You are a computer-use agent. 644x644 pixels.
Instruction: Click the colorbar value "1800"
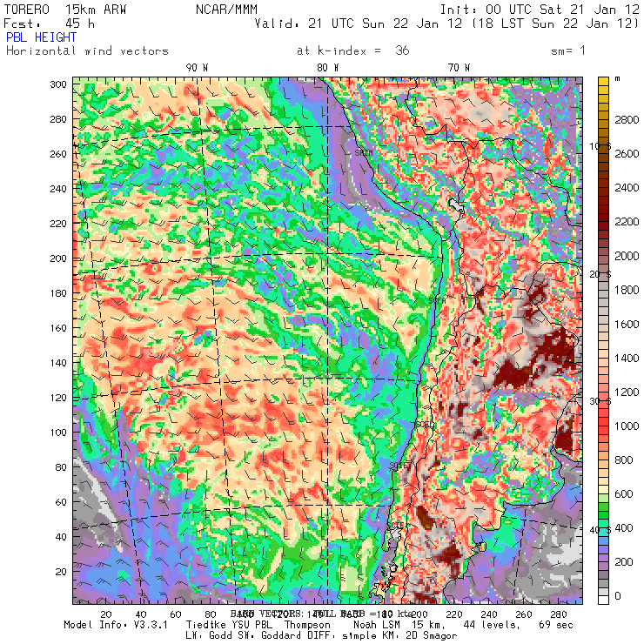tap(627, 291)
